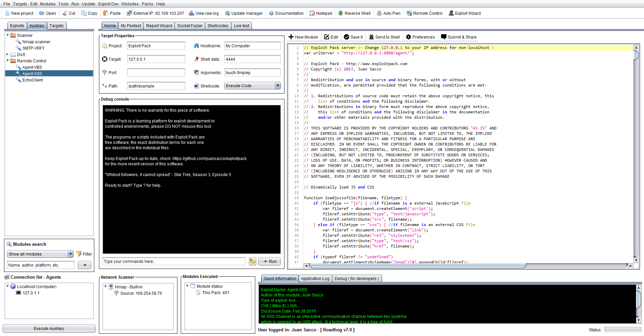This screenshot has height=336, width=644.
Task: Open the Notepad tool
Action: point(321,13)
